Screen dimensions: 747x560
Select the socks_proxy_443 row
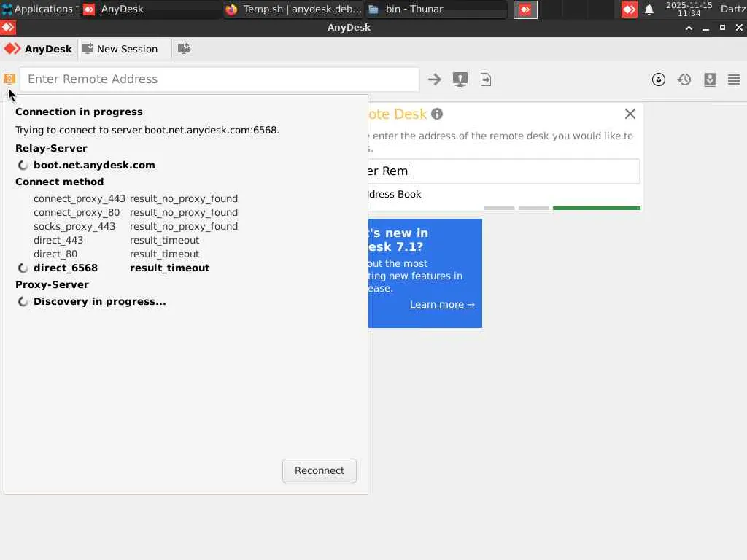point(136,226)
